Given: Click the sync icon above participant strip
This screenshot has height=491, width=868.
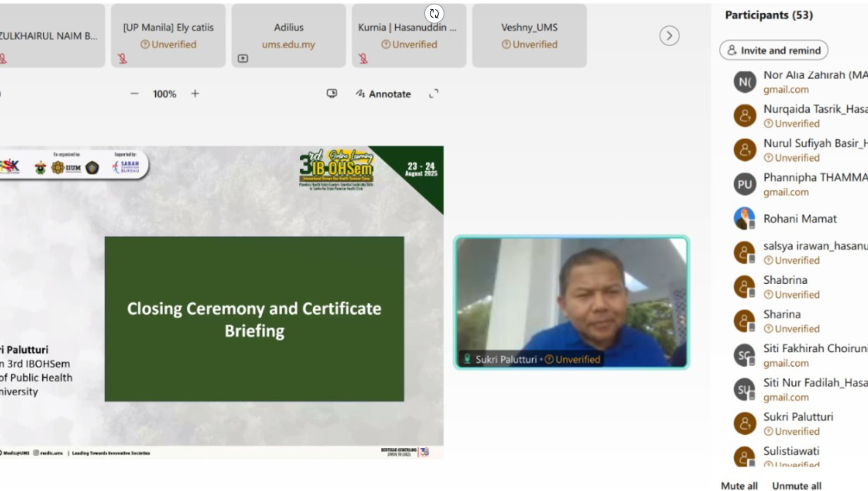Looking at the screenshot, I should point(434,13).
